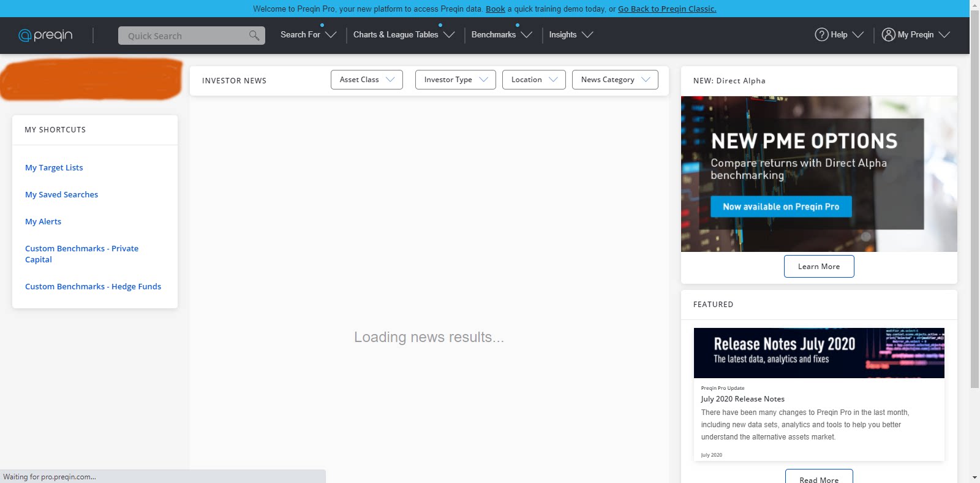This screenshot has height=483, width=980.
Task: Open the July 2020 Release Notes article title
Action: click(x=742, y=399)
